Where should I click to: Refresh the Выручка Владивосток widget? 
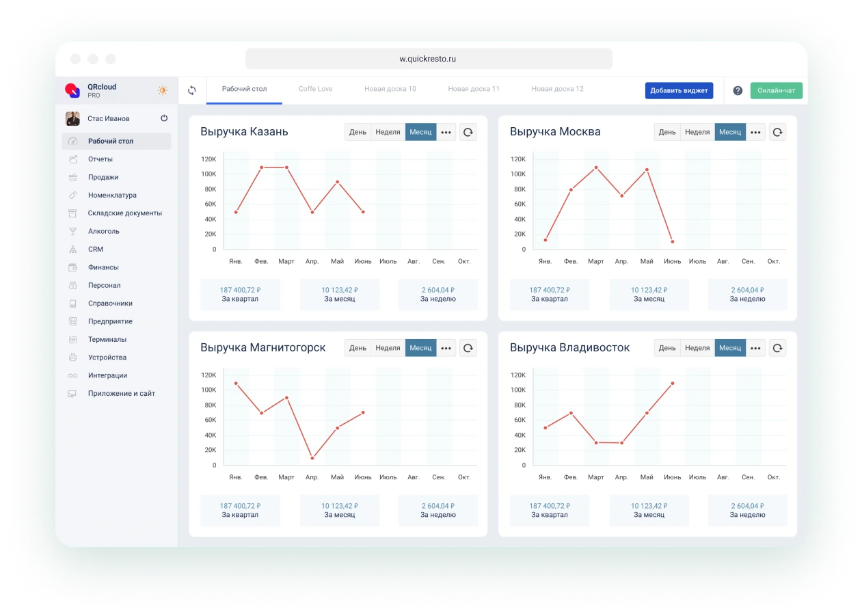click(x=777, y=348)
